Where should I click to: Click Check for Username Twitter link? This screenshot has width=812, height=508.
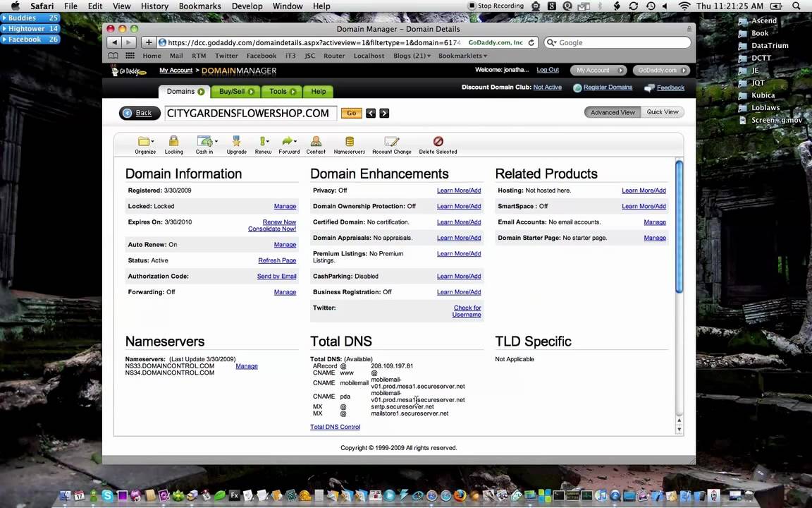click(467, 311)
